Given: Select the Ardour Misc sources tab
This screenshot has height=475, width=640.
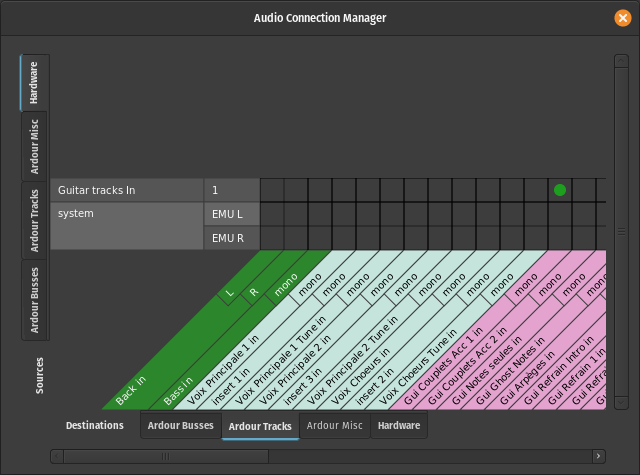Looking at the screenshot, I should (x=34, y=146).
